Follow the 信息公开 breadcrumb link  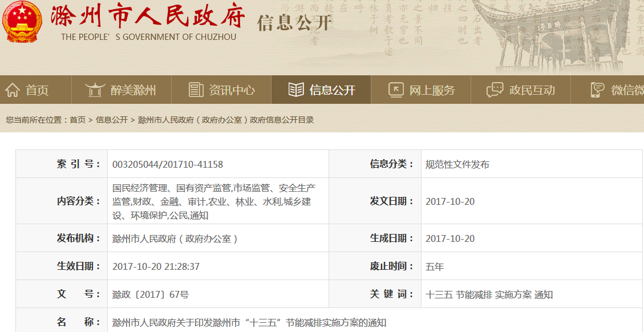click(112, 120)
